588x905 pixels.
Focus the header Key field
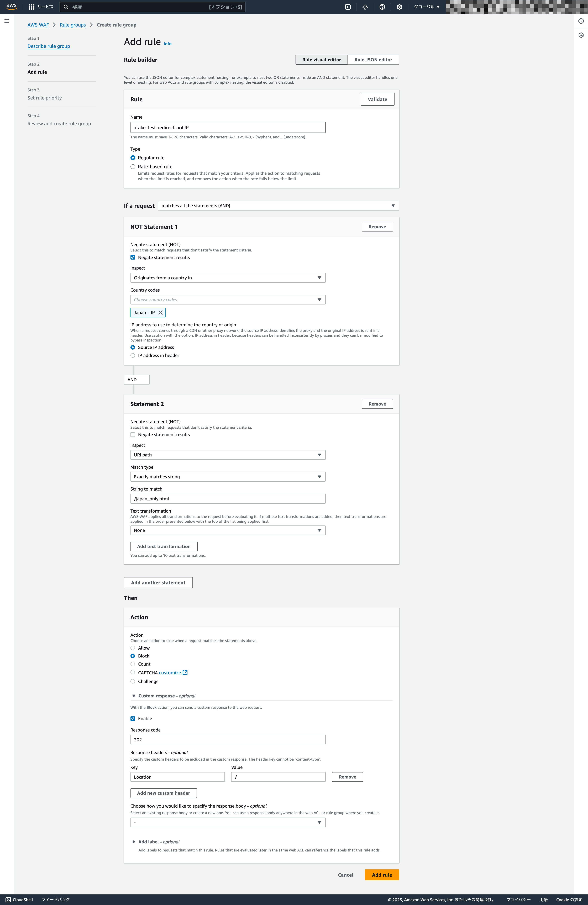[x=178, y=777]
